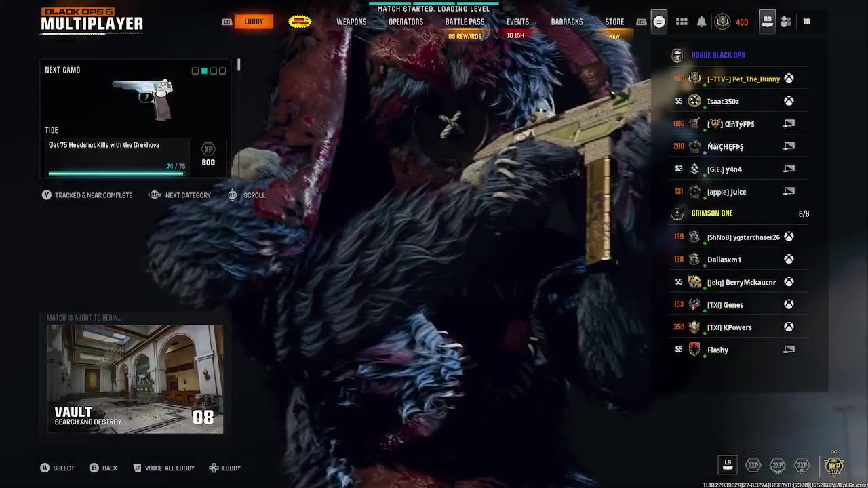Screen dimensions: 868x488
Task: Select the first camo page indicator
Action: click(x=195, y=70)
